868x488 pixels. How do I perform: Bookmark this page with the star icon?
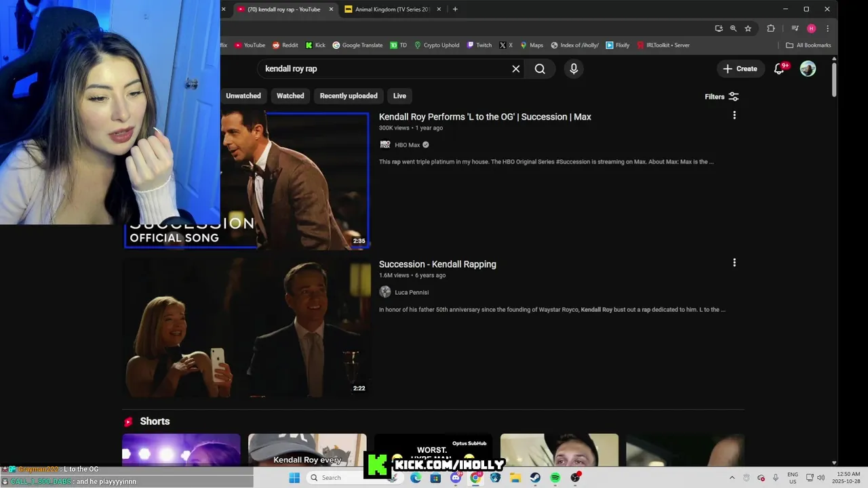tap(748, 28)
